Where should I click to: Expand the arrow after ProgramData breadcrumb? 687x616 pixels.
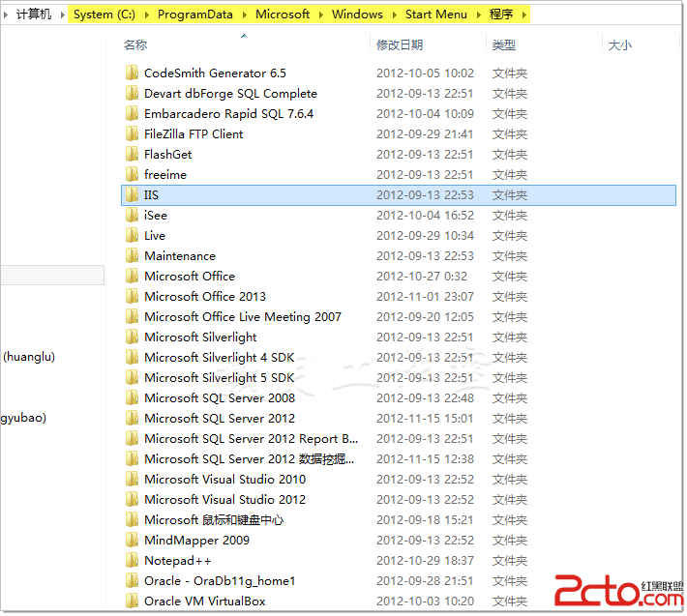(245, 15)
